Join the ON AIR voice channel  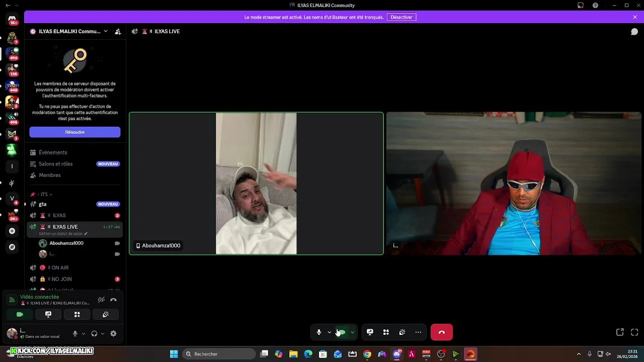74,268
